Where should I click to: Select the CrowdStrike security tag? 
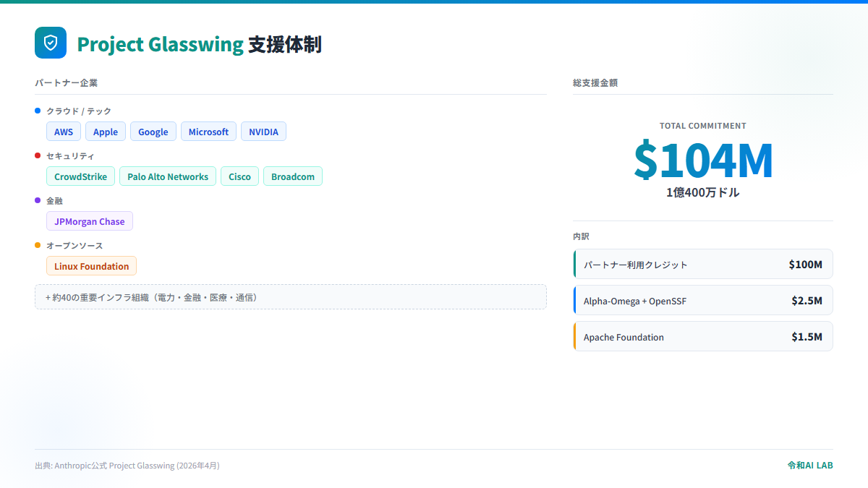click(80, 176)
